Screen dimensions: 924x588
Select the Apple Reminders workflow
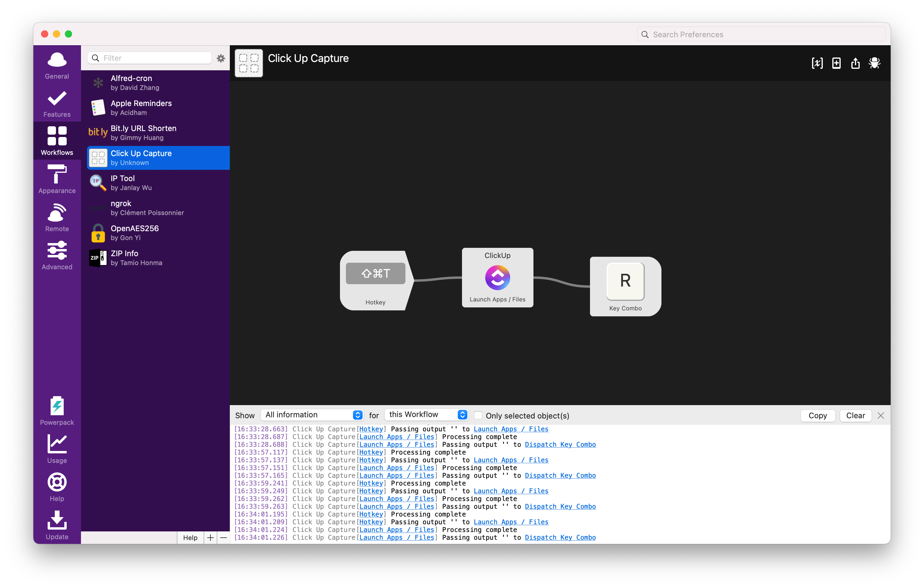[x=158, y=108]
